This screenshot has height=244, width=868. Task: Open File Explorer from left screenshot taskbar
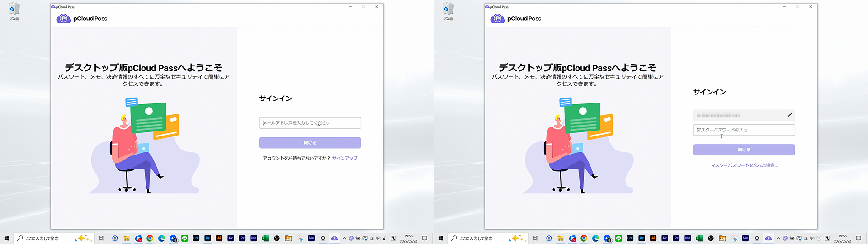pyautogui.click(x=127, y=238)
